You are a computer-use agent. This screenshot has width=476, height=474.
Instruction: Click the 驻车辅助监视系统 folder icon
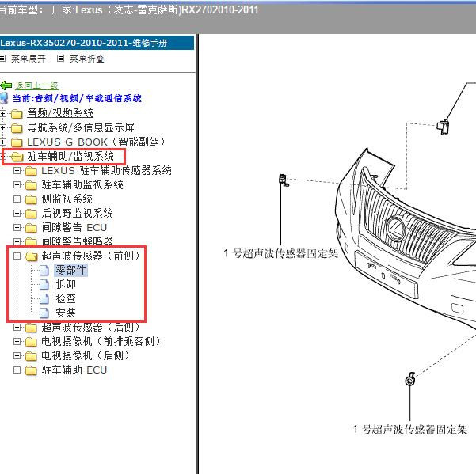(31, 185)
